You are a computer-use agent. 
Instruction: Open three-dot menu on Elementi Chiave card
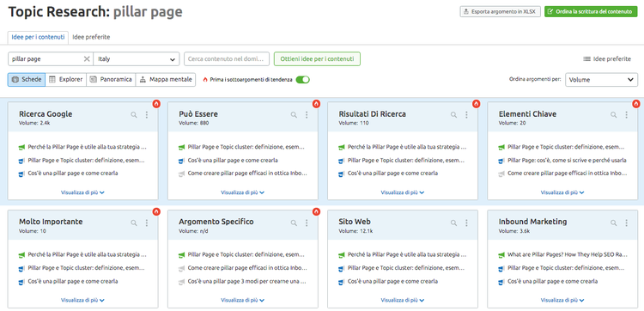626,115
